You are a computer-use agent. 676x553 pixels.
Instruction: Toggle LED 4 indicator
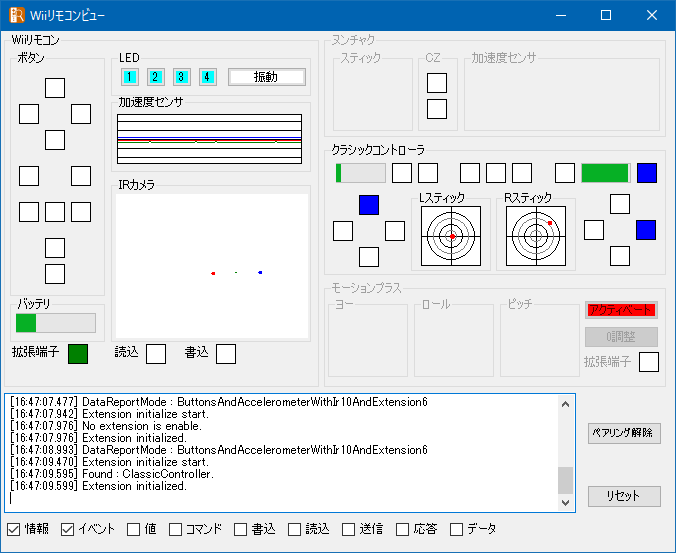pyautogui.click(x=207, y=77)
